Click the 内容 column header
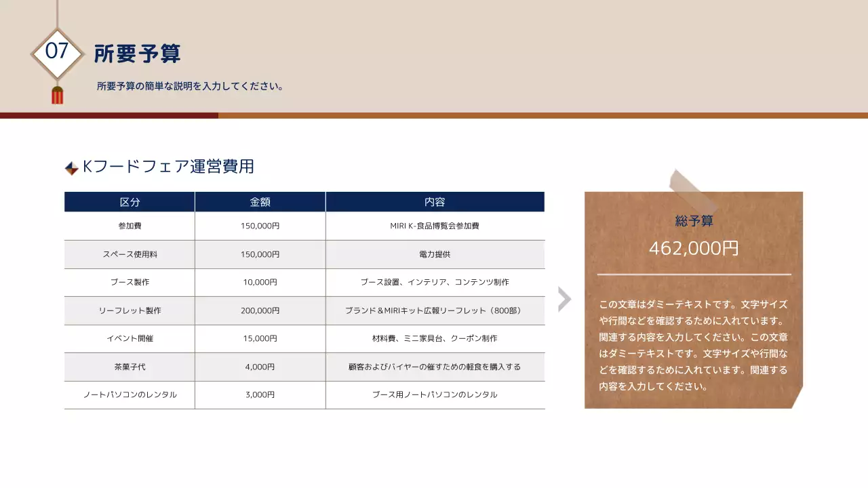Viewport: 868px width, 488px height. [435, 202]
